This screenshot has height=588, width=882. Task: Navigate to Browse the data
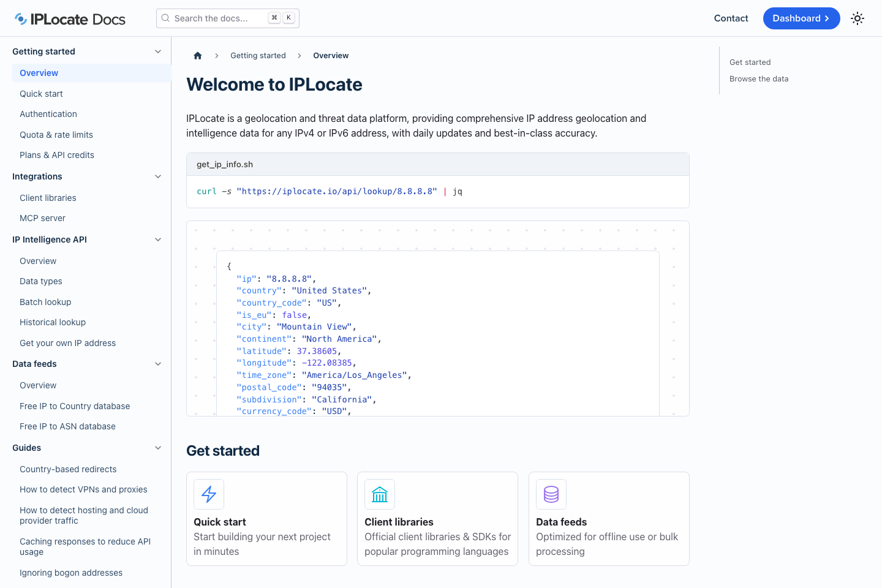coord(759,78)
